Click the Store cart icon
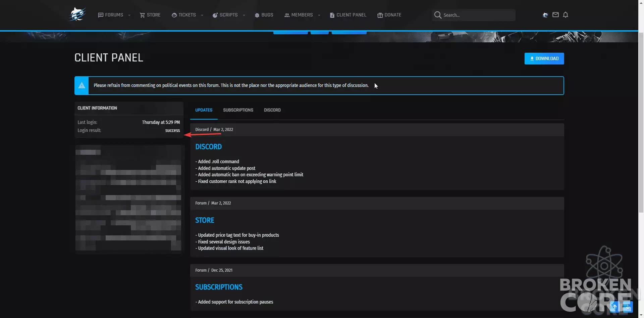This screenshot has height=318, width=644. [142, 15]
